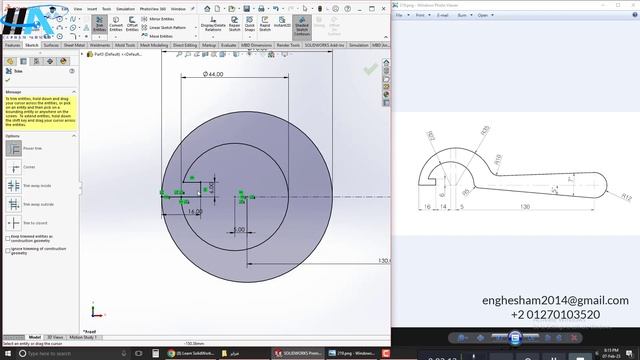
Task: Activate the Rapid Sketch tool
Action: 265,24
